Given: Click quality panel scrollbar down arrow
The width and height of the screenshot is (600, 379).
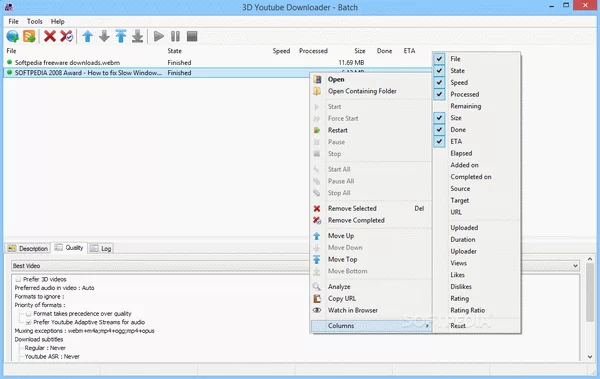Looking at the screenshot, I should 590,356.
